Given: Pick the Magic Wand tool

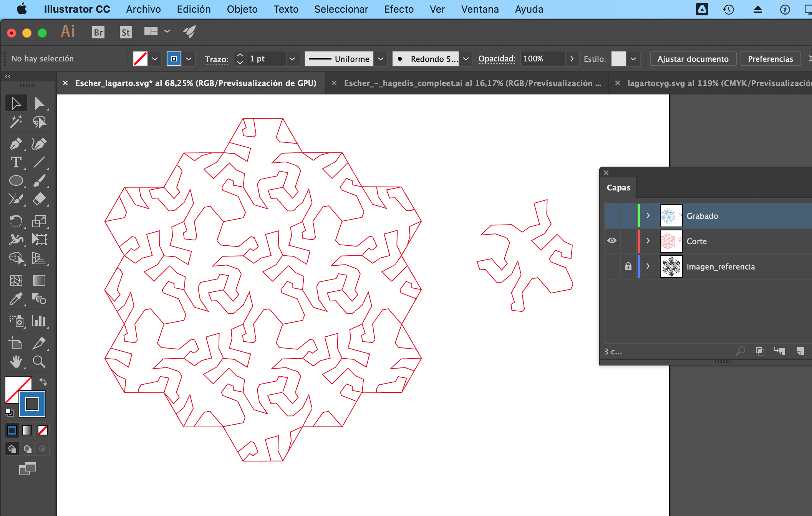Looking at the screenshot, I should click(x=16, y=122).
